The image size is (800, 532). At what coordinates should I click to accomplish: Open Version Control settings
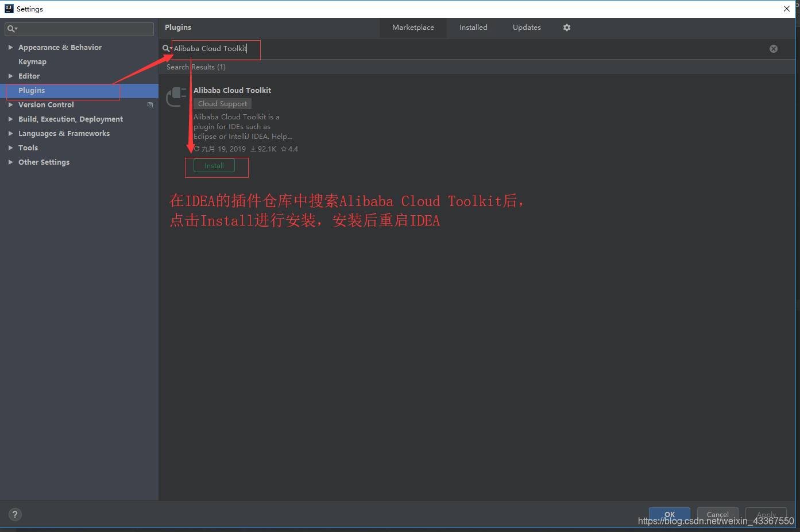[46, 104]
